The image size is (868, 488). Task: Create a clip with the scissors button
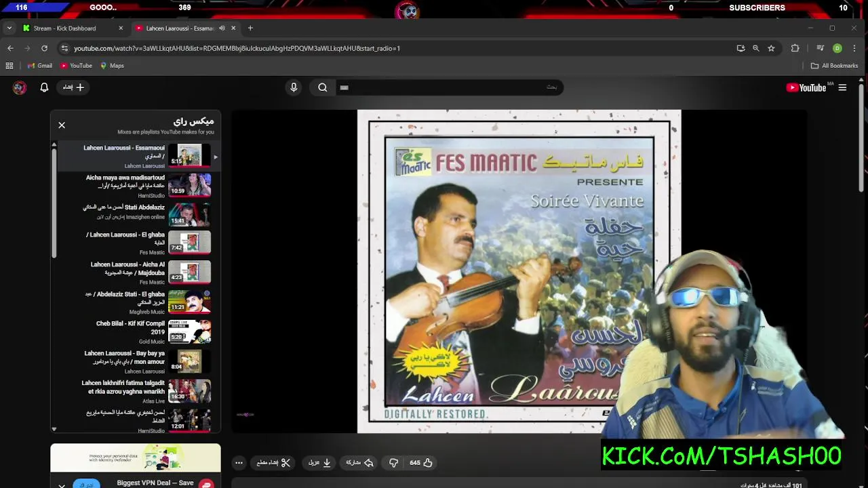273,463
